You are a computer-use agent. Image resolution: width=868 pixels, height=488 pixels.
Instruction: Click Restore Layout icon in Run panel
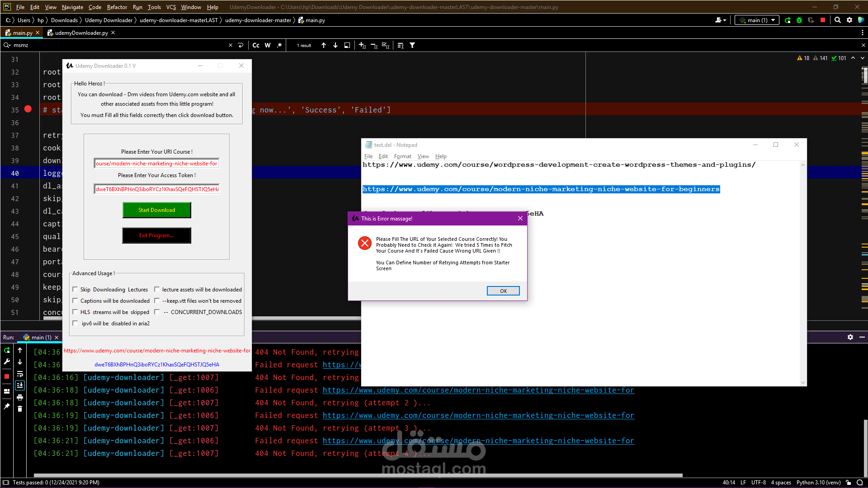coord(7,391)
